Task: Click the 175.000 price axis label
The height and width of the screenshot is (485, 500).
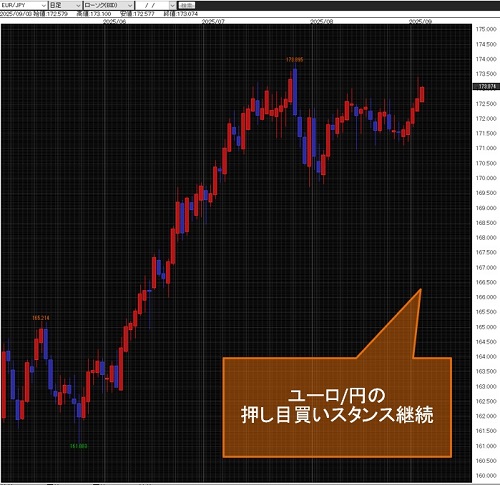Action: pyautogui.click(x=486, y=29)
